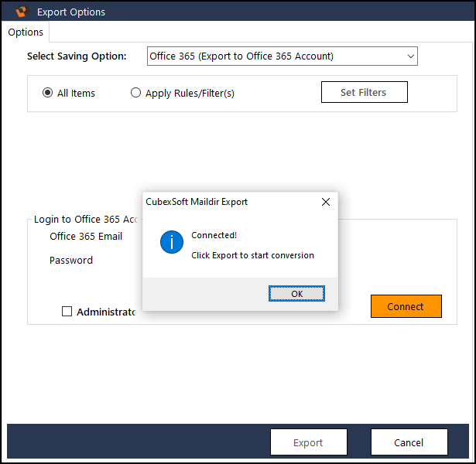Click the blue information icon
This screenshot has height=464, width=476.
pyautogui.click(x=172, y=242)
